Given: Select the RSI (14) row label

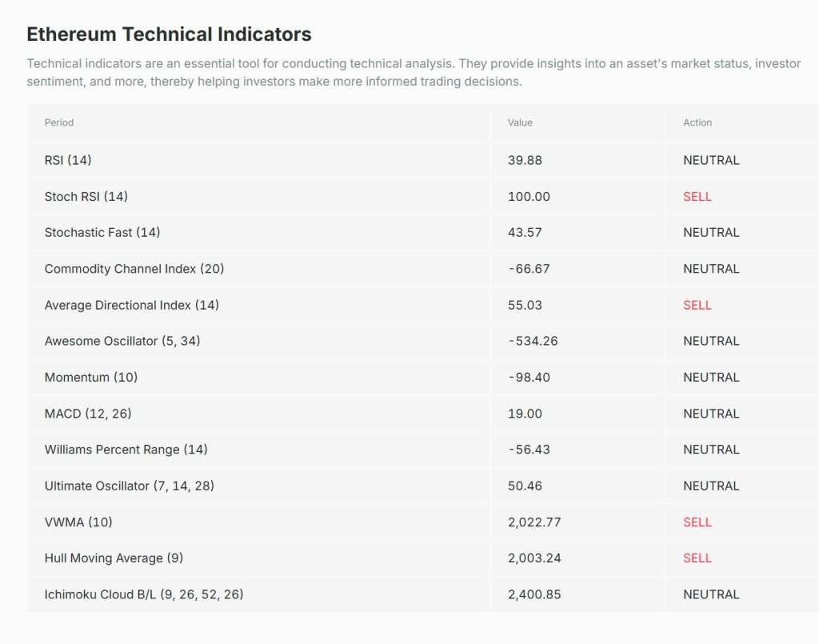Looking at the screenshot, I should tap(68, 160).
